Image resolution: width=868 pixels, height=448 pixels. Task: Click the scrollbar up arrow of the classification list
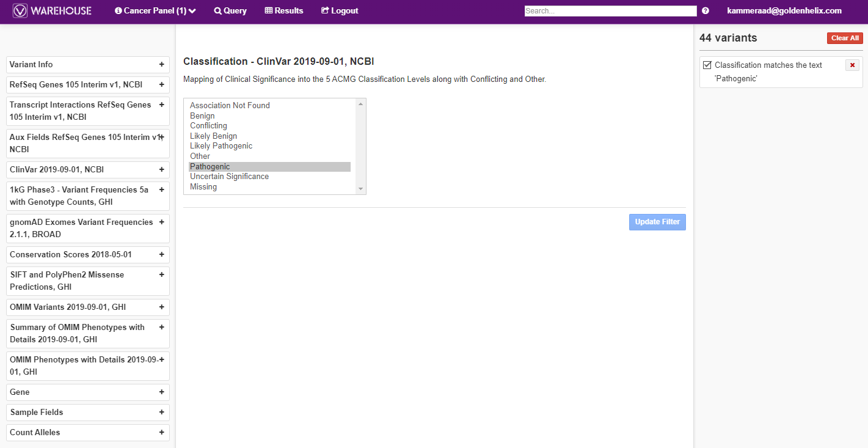point(360,104)
